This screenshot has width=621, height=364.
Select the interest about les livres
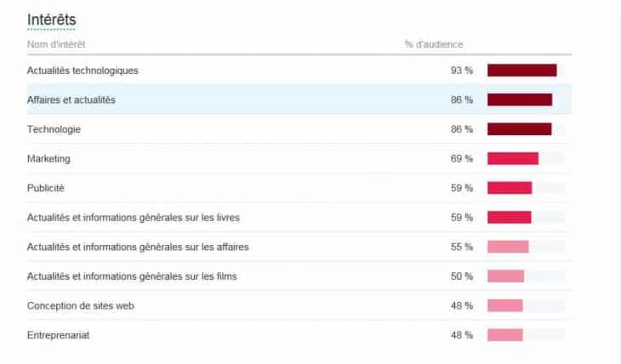pyautogui.click(x=134, y=218)
